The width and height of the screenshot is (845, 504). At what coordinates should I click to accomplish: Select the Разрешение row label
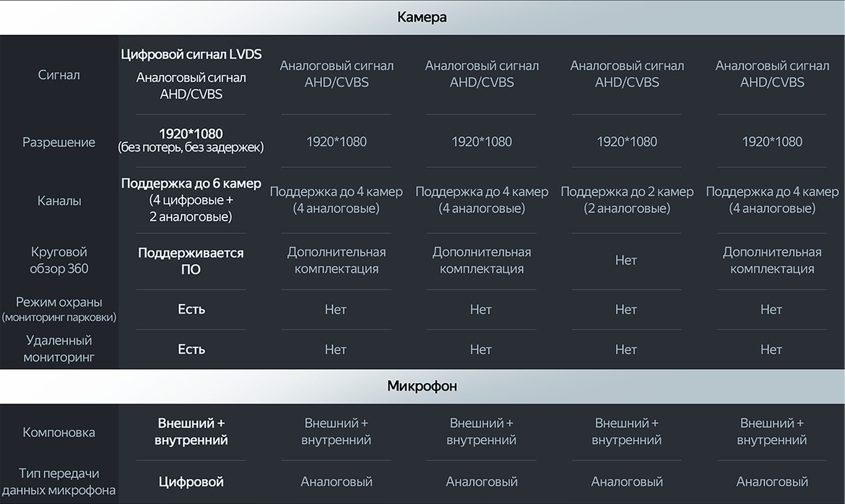[59, 142]
